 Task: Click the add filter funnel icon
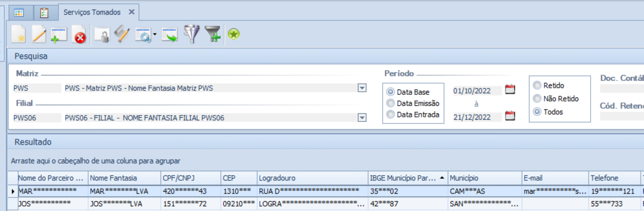click(x=213, y=34)
